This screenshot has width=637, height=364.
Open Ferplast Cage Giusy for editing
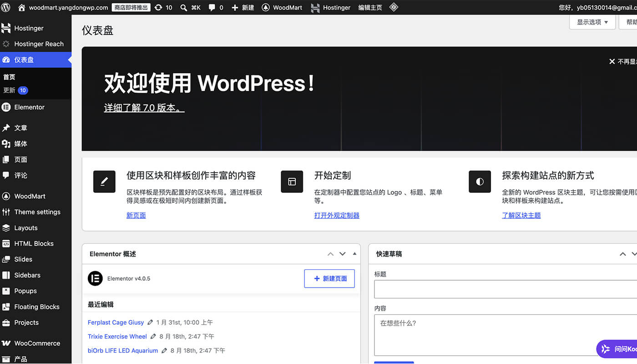(116, 323)
